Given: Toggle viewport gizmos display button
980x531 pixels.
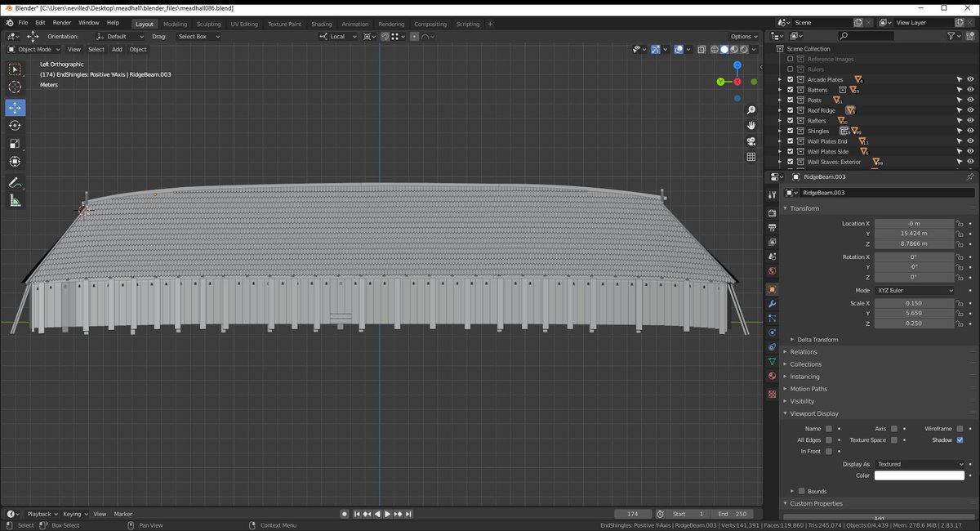Looking at the screenshot, I should click(656, 49).
